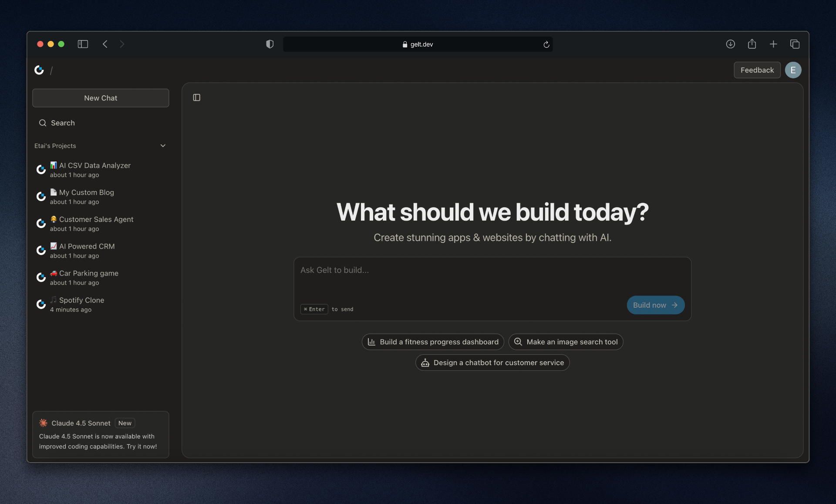Toggle the workspace side panel above the chat
Image resolution: width=836 pixels, height=504 pixels.
(196, 97)
